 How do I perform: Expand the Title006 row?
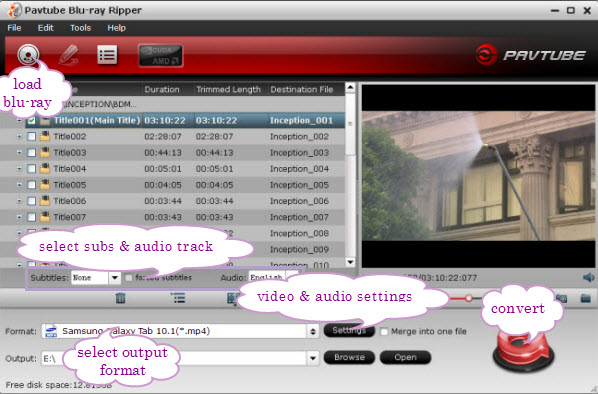point(19,201)
